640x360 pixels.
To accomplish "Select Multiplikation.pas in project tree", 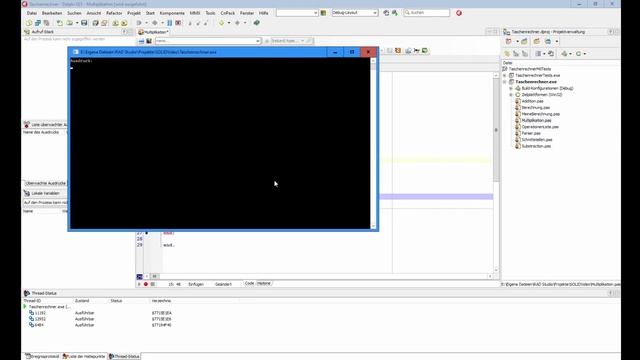I will (536, 120).
